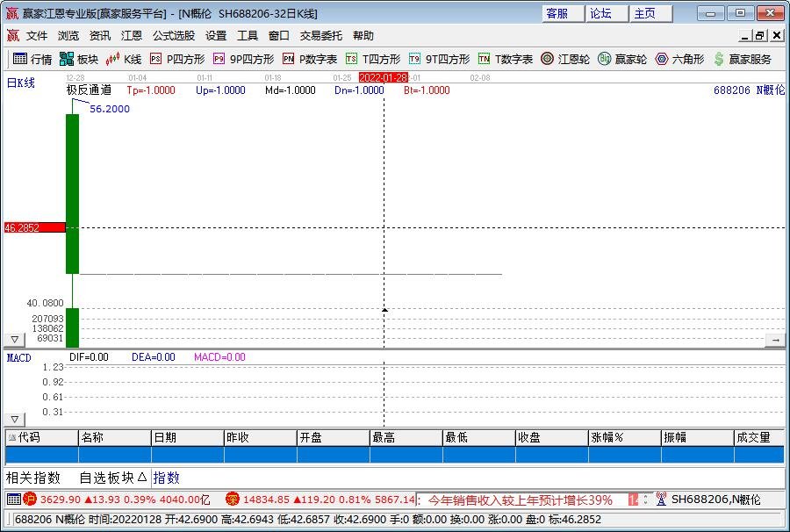Select the 相关指数 tab

click(33, 478)
